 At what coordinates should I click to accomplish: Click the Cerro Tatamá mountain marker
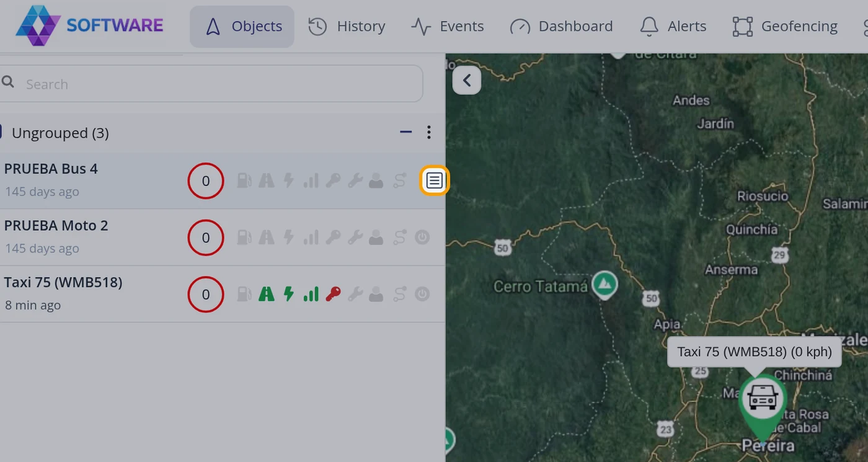[x=604, y=285]
